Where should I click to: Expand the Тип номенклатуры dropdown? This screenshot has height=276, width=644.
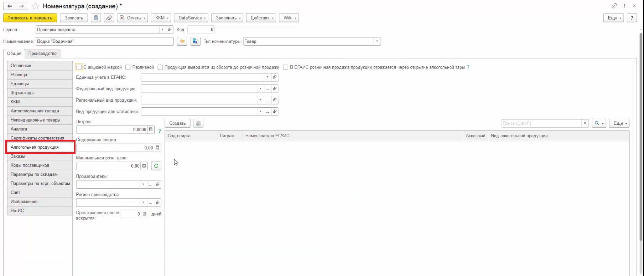[377, 41]
